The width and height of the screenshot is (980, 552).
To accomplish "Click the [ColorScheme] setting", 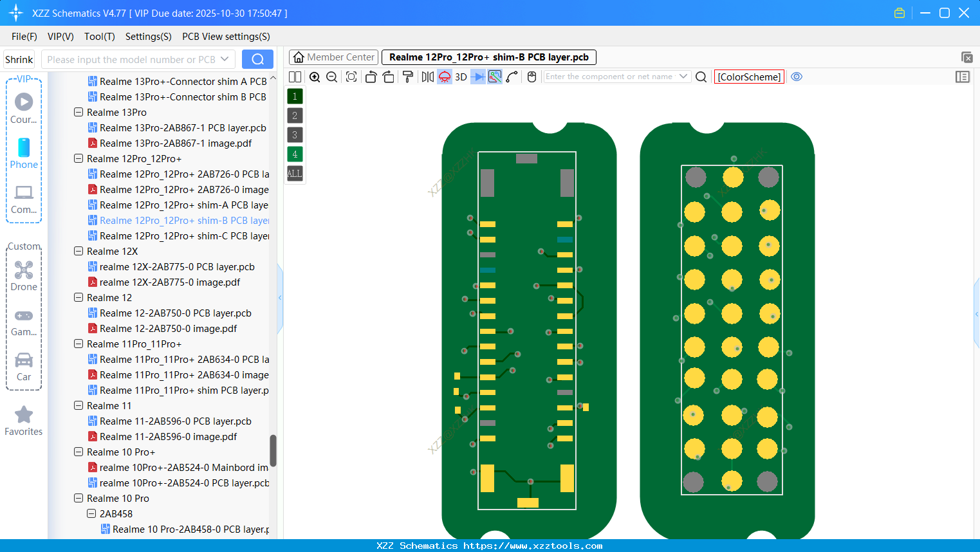I will (x=748, y=77).
